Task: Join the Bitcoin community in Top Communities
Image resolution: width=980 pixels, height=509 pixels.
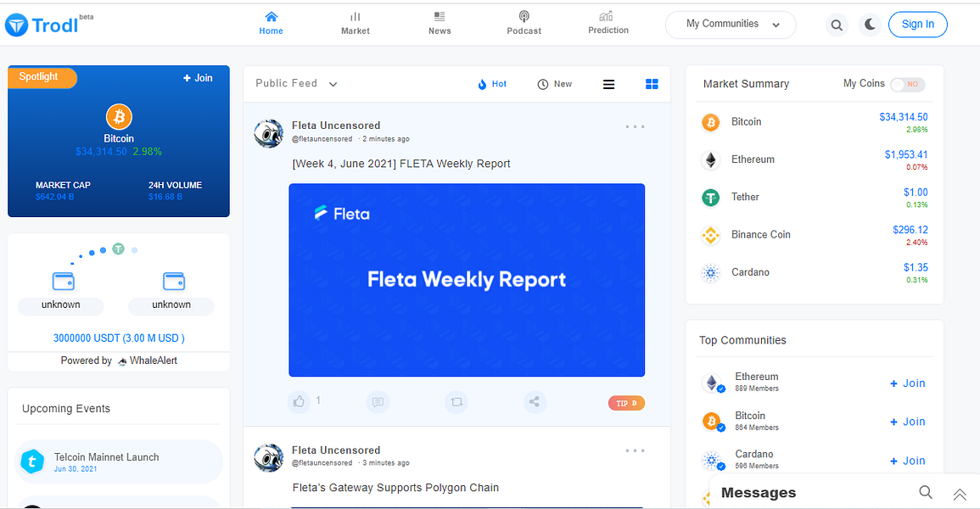Action: click(x=908, y=422)
